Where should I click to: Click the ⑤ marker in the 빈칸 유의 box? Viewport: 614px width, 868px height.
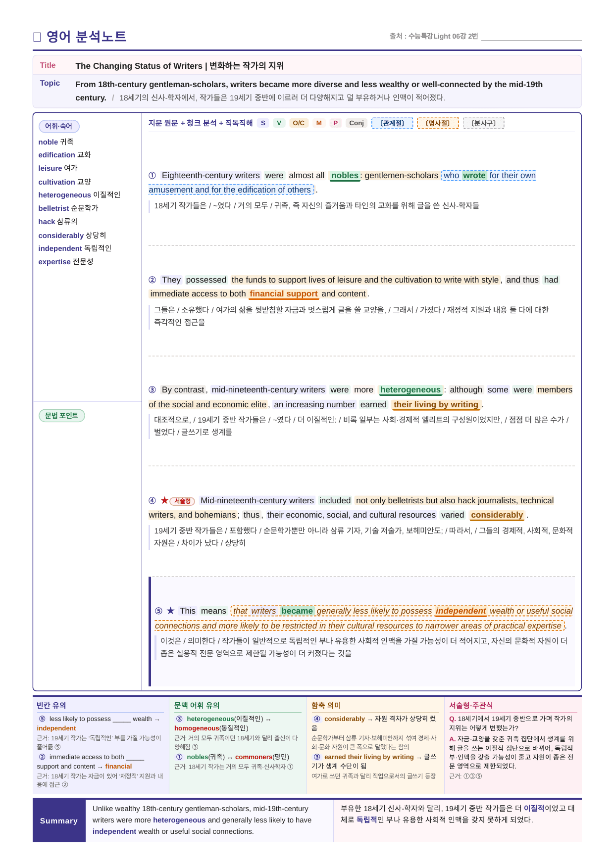pyautogui.click(x=42, y=719)
